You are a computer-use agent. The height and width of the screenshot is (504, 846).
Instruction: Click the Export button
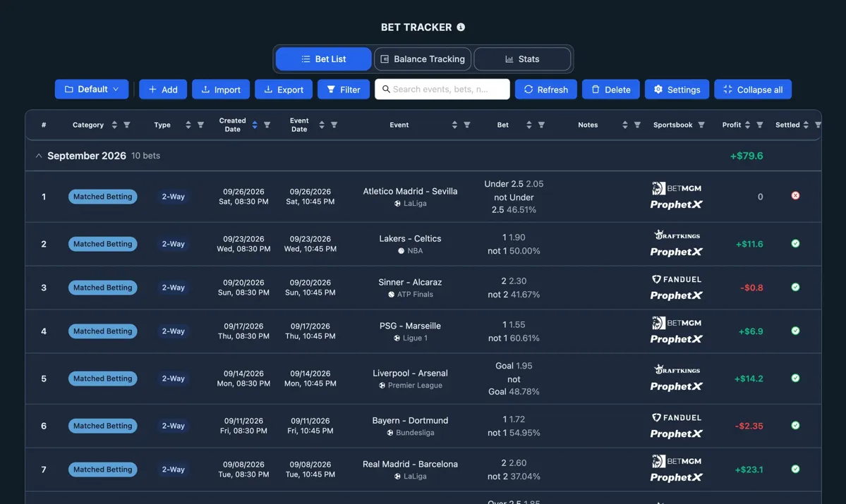[x=283, y=90]
